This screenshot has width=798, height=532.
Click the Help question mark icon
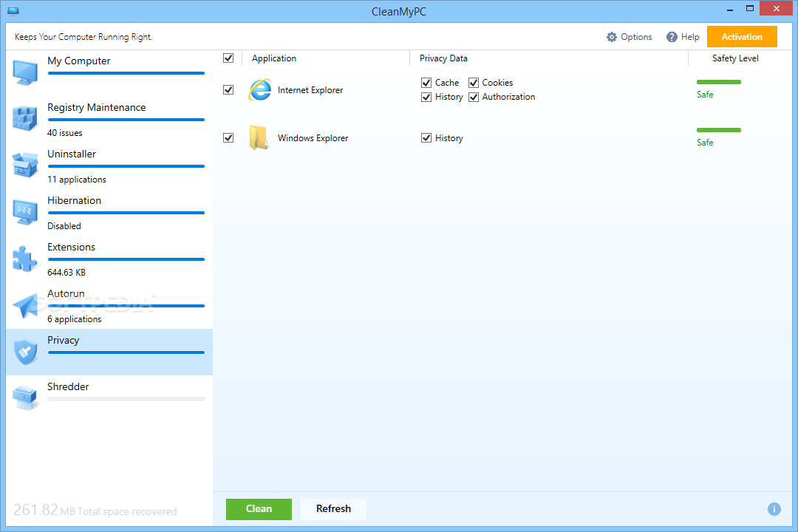672,37
